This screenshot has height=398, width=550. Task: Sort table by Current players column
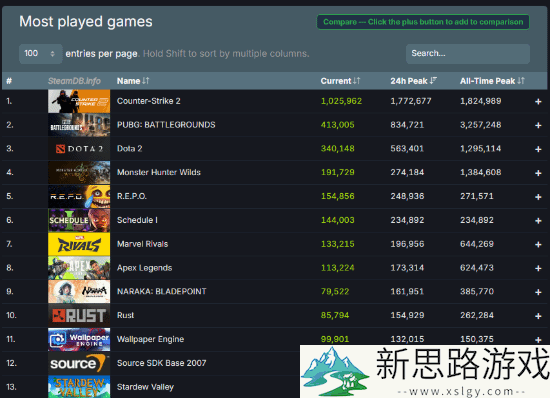click(x=340, y=81)
